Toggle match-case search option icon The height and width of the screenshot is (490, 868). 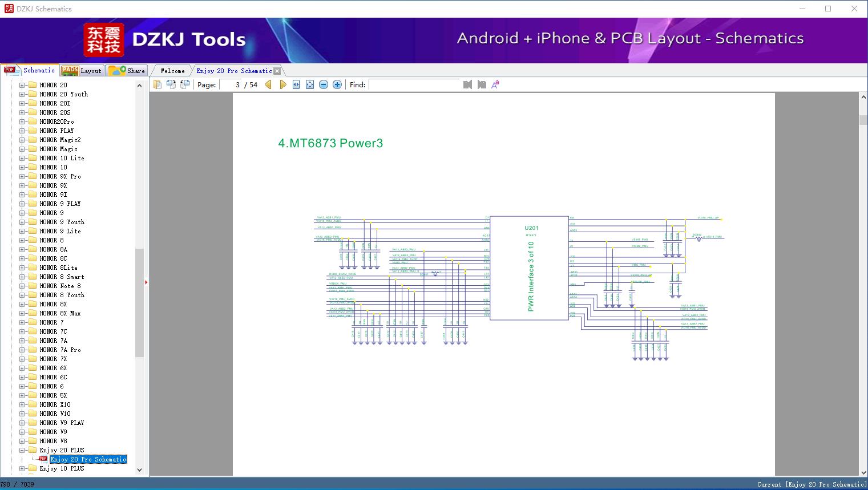click(x=495, y=84)
